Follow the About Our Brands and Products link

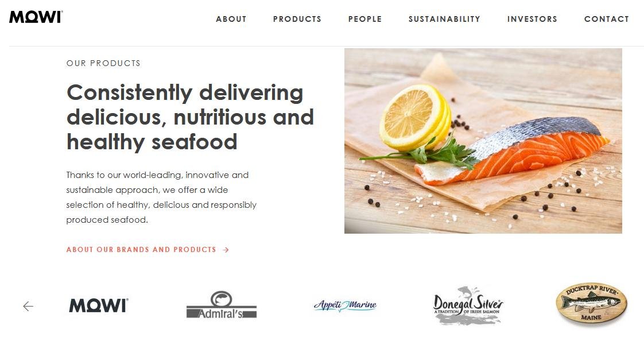tap(141, 250)
